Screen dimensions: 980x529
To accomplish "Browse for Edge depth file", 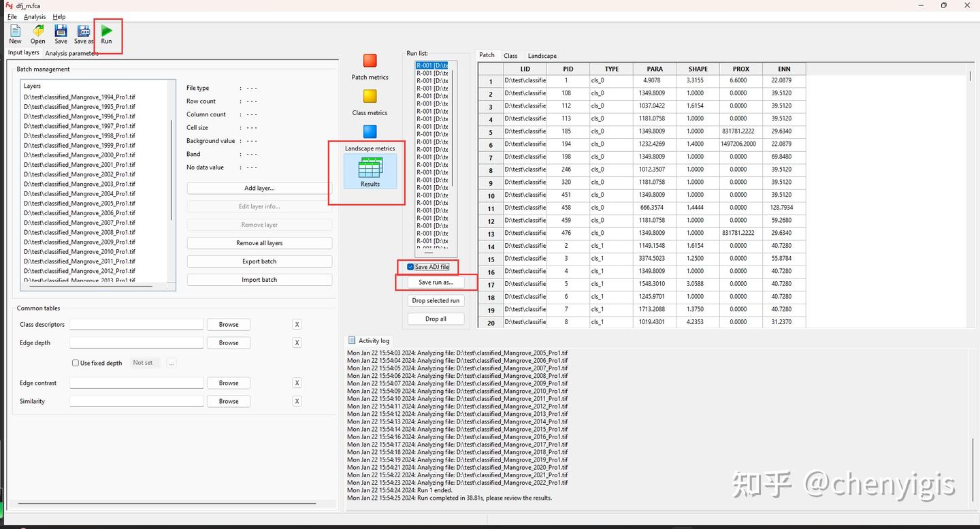I will (229, 343).
